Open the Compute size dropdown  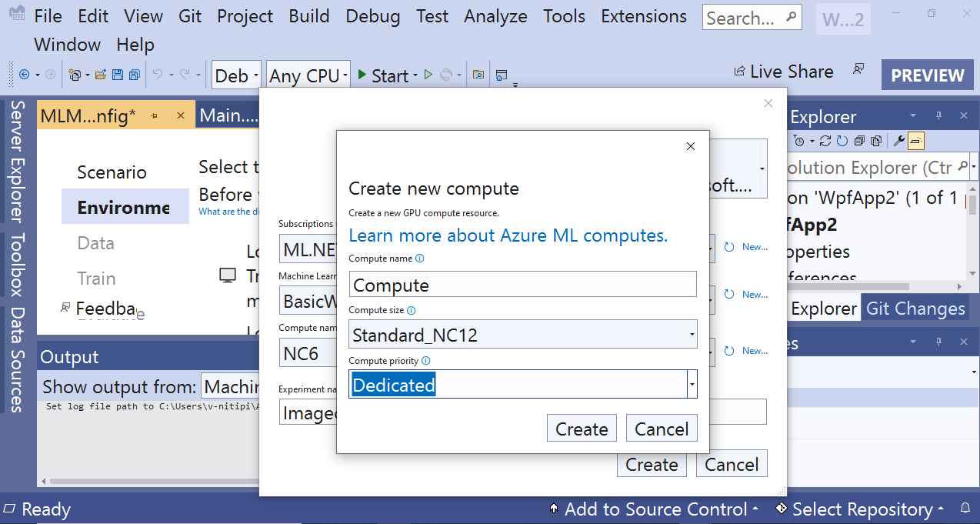click(691, 335)
